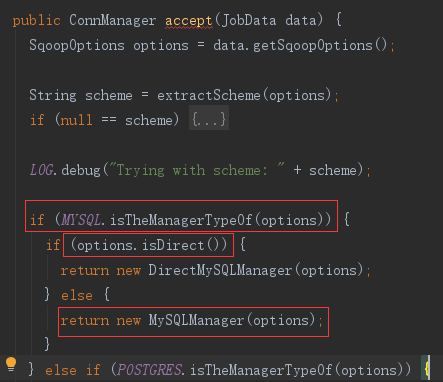Click the null keyword in scheme check
Image resolution: width=443 pixels, height=382 pixels.
[77, 120]
